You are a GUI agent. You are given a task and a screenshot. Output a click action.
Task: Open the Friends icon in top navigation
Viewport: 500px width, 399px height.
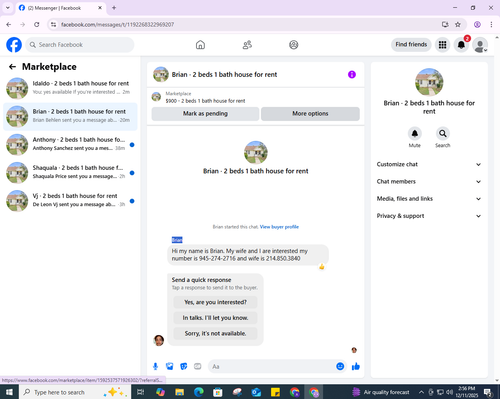click(247, 45)
